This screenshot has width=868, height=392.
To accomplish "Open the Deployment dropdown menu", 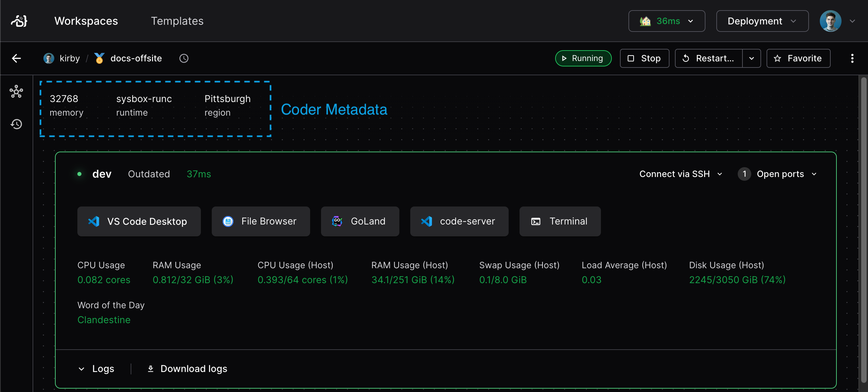I will click(x=762, y=21).
